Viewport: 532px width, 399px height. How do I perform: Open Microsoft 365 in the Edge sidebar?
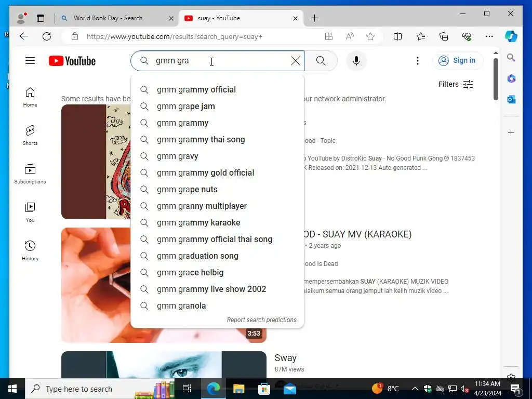click(x=511, y=79)
